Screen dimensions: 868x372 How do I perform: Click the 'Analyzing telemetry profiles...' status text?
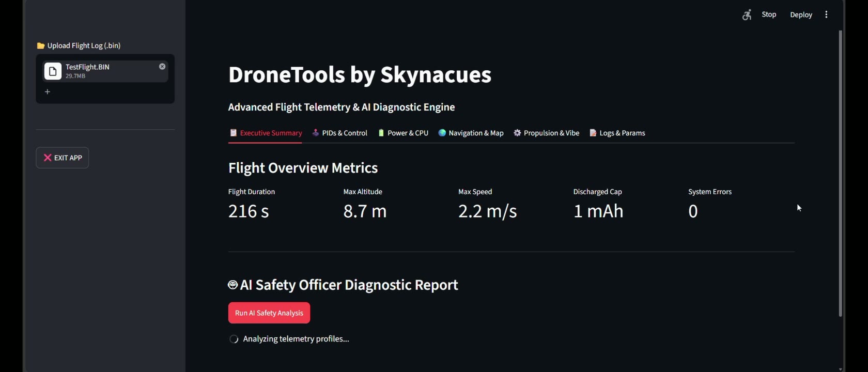[x=296, y=339]
